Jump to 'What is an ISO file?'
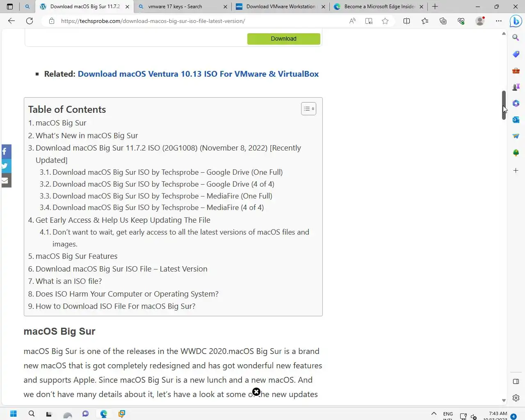The width and height of the screenshot is (525, 420). [68, 281]
